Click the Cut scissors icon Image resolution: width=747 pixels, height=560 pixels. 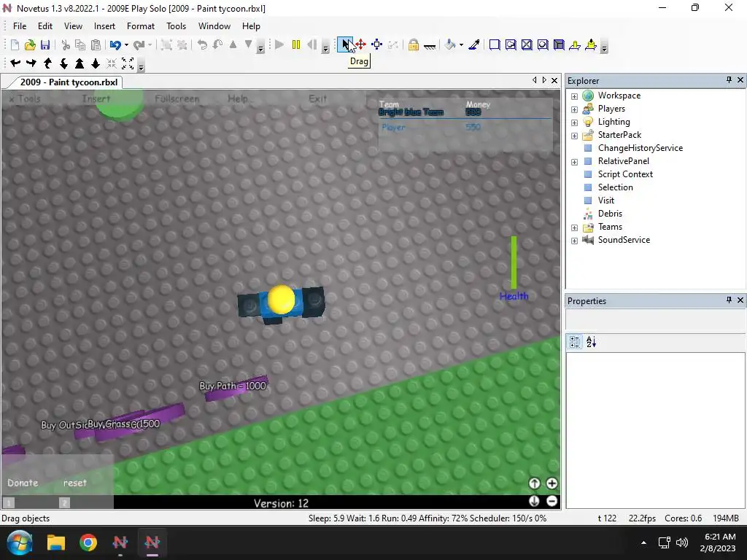66,44
